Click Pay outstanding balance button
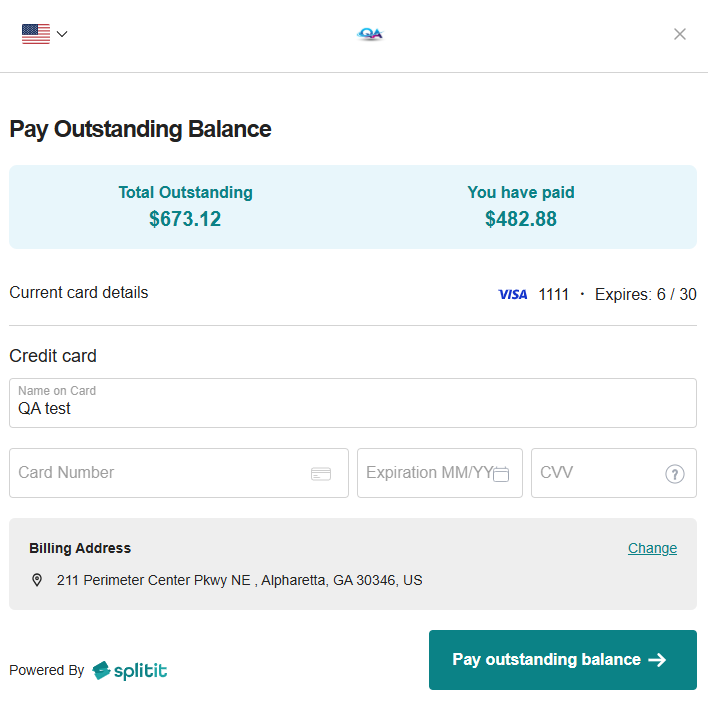 (563, 660)
